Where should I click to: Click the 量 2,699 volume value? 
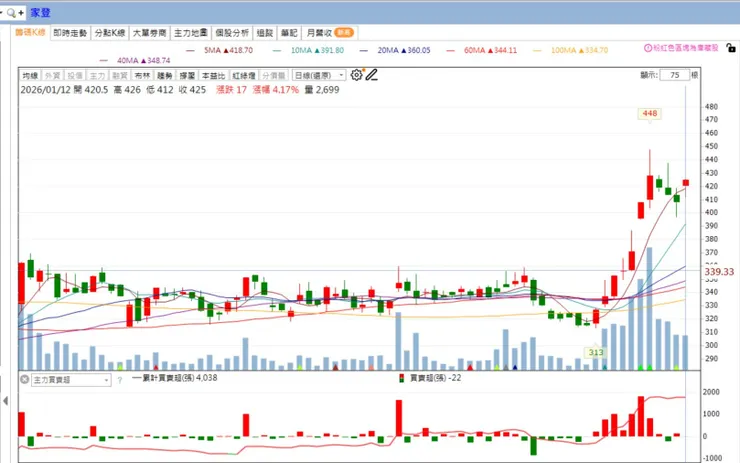322,90
